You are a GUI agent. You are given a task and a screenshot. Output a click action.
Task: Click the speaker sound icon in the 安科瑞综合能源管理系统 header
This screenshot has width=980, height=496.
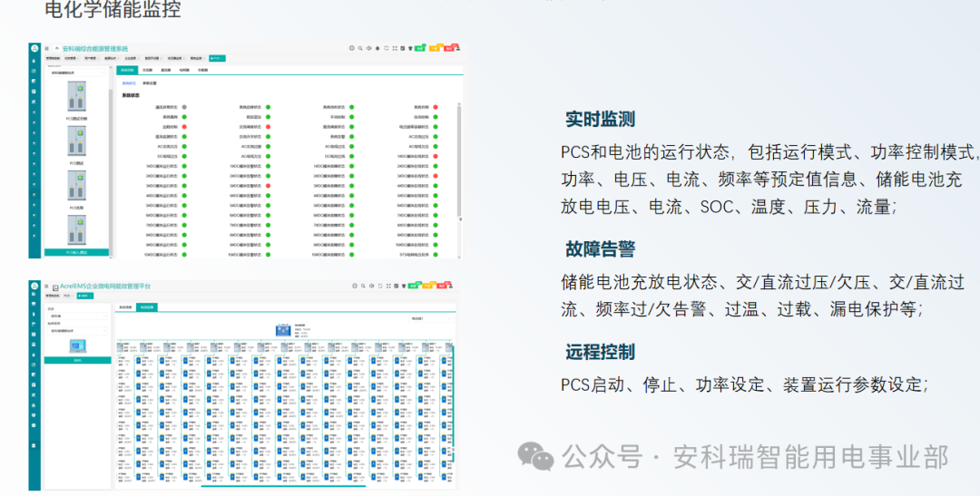click(x=368, y=48)
